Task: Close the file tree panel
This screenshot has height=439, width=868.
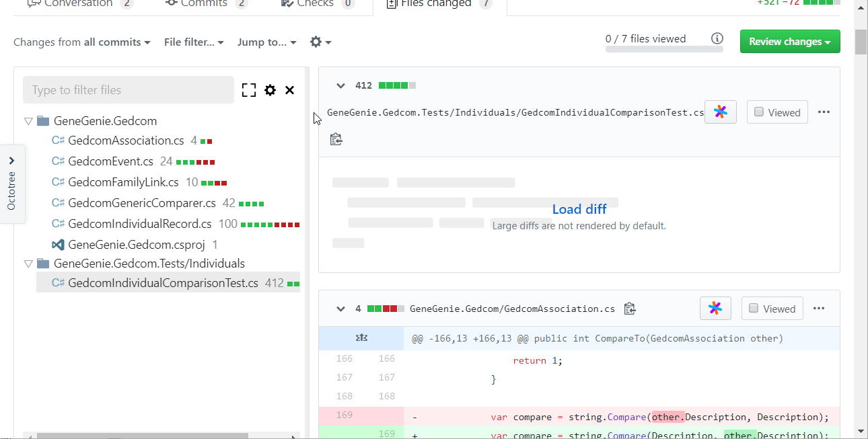Action: click(290, 90)
